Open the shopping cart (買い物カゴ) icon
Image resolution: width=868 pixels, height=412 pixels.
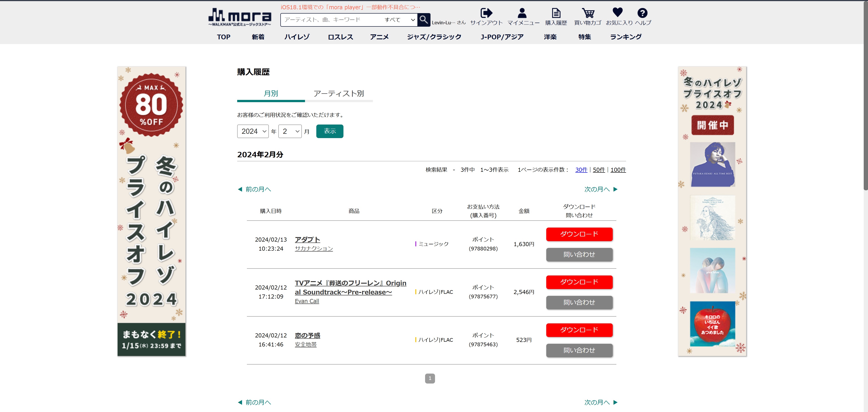[x=588, y=13]
